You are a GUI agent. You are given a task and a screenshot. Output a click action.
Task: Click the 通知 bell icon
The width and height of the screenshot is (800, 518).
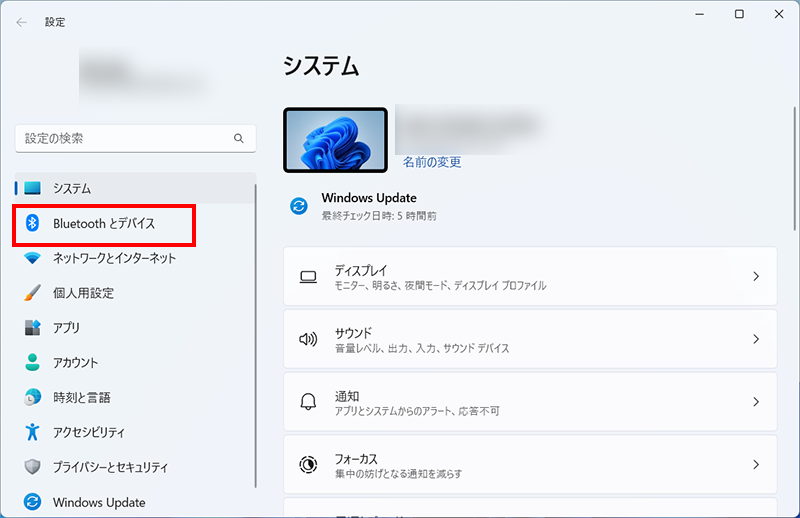[308, 402]
